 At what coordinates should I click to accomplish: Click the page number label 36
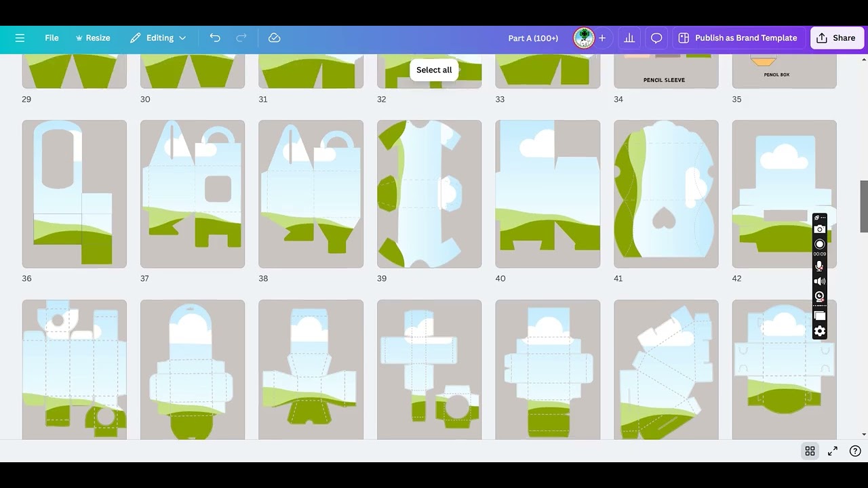tap(27, 279)
